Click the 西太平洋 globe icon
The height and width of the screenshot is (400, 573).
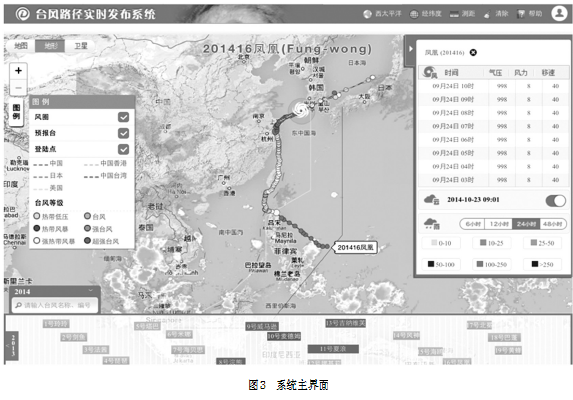coord(367,14)
